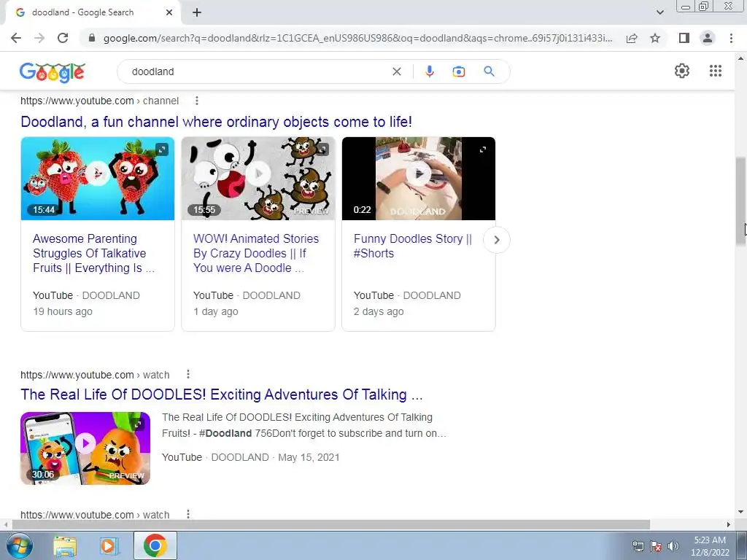
Task: Open Action Center flag icon
Action: [x=656, y=546]
